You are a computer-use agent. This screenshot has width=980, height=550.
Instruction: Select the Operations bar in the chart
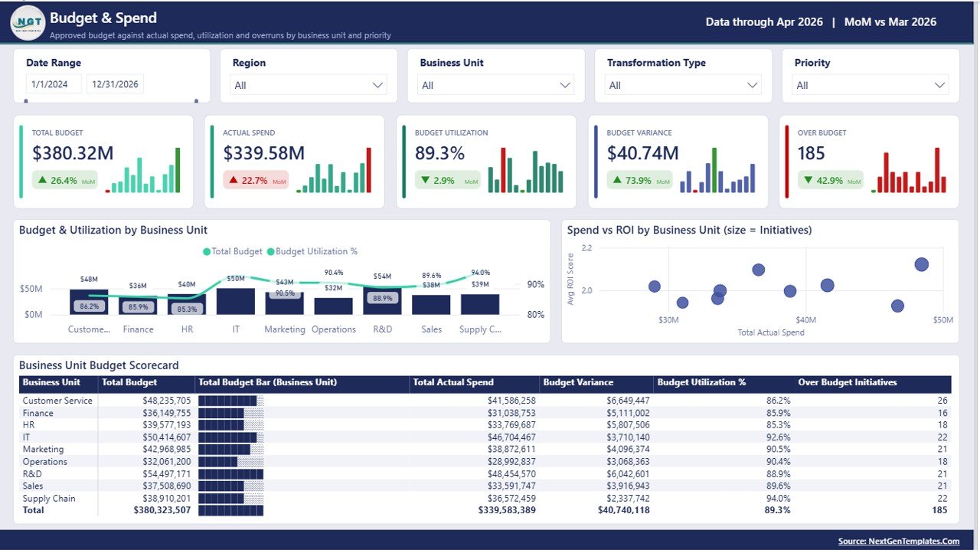point(334,306)
